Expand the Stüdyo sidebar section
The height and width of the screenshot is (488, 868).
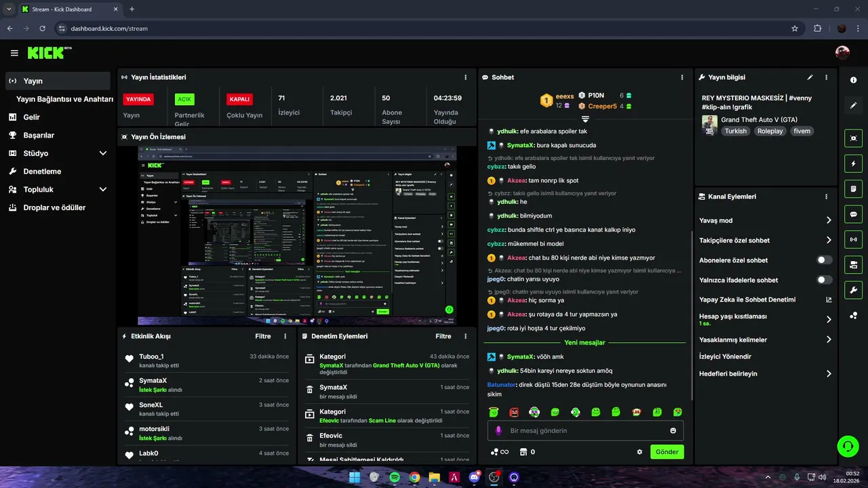coord(103,153)
